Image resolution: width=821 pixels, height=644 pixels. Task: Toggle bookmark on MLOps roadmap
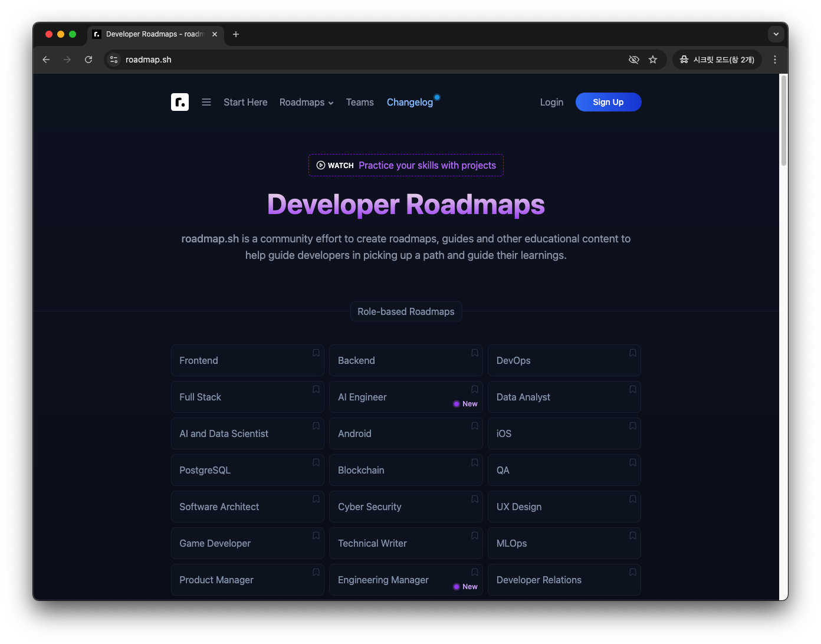tap(633, 535)
